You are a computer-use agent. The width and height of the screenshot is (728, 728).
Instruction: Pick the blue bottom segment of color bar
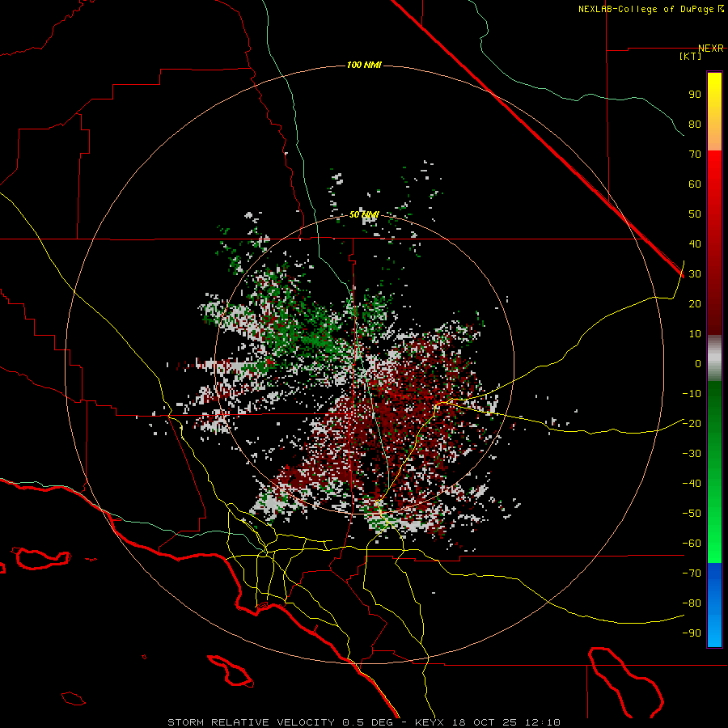click(x=714, y=605)
